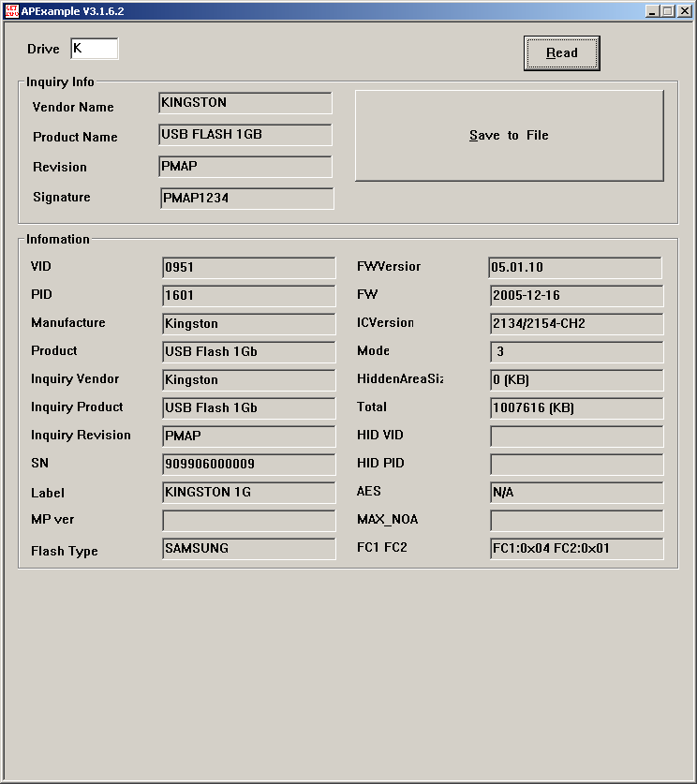Click the Inquiry Info group title

coord(60,82)
